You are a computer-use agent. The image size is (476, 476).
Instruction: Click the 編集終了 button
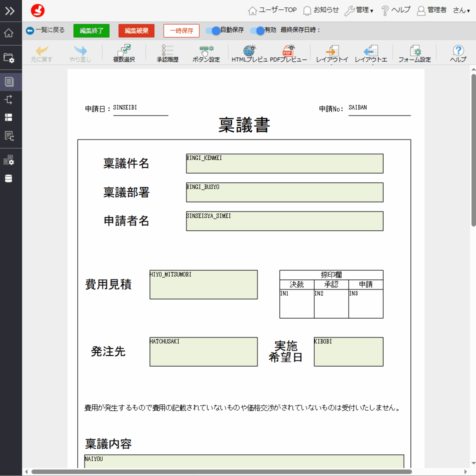pyautogui.click(x=91, y=31)
